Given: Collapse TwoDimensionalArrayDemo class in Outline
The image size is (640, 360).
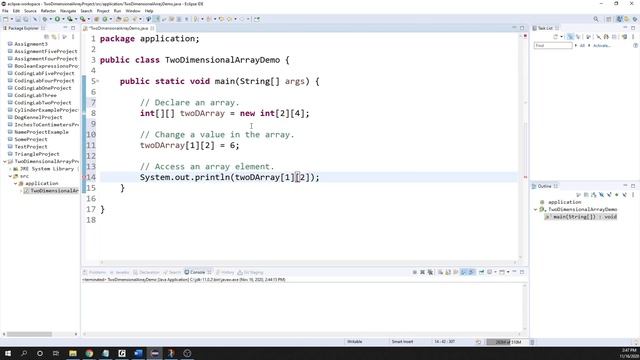Looking at the screenshot, I should 536,209.
